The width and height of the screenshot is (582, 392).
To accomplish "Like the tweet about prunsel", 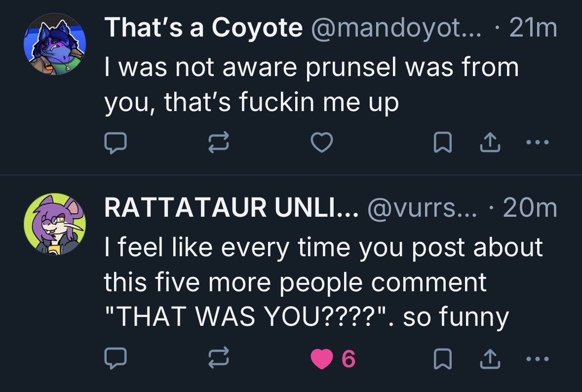I will [x=321, y=143].
